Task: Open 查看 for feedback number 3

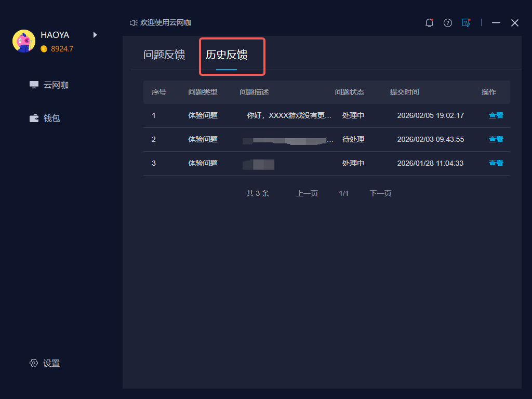Action: [496, 163]
